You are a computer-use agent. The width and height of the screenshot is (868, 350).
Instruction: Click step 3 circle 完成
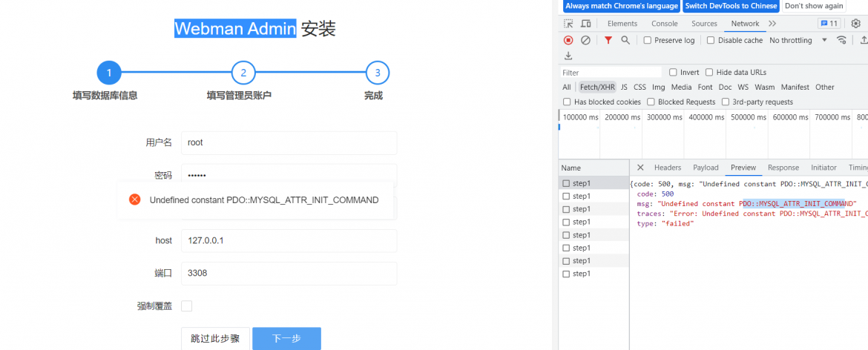(x=378, y=73)
